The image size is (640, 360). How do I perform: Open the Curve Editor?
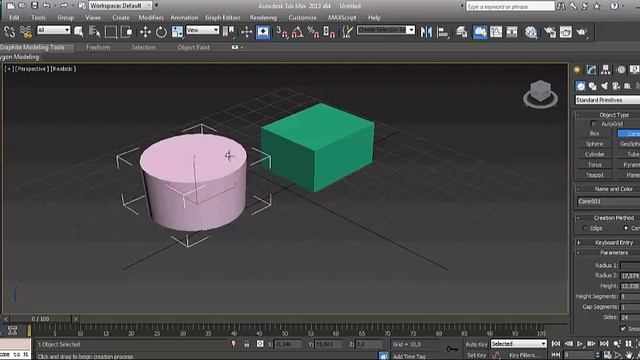click(496, 32)
